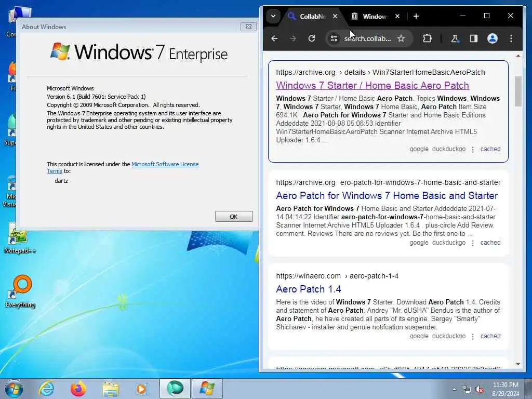Open more options dots for second result
Screen dimensions: 532x399
click(473, 243)
